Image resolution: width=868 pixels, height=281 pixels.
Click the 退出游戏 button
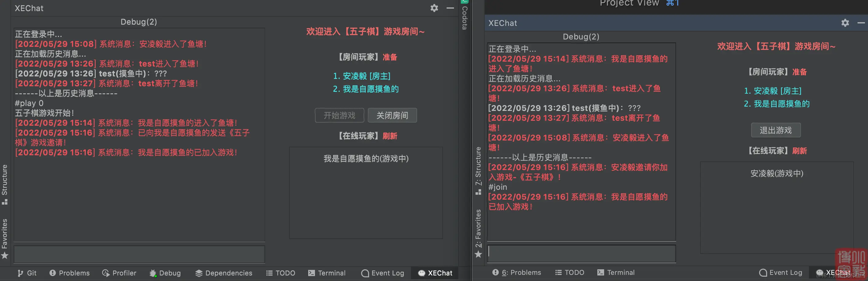pyautogui.click(x=776, y=130)
